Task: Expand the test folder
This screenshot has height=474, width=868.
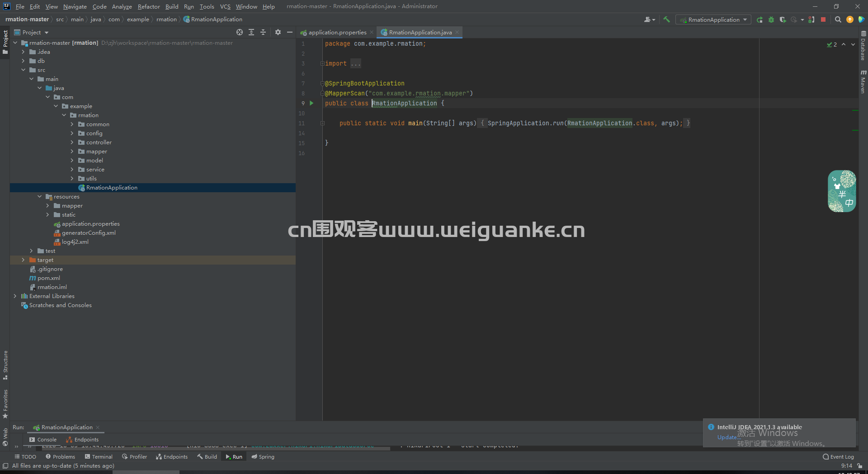Action: pyautogui.click(x=31, y=251)
